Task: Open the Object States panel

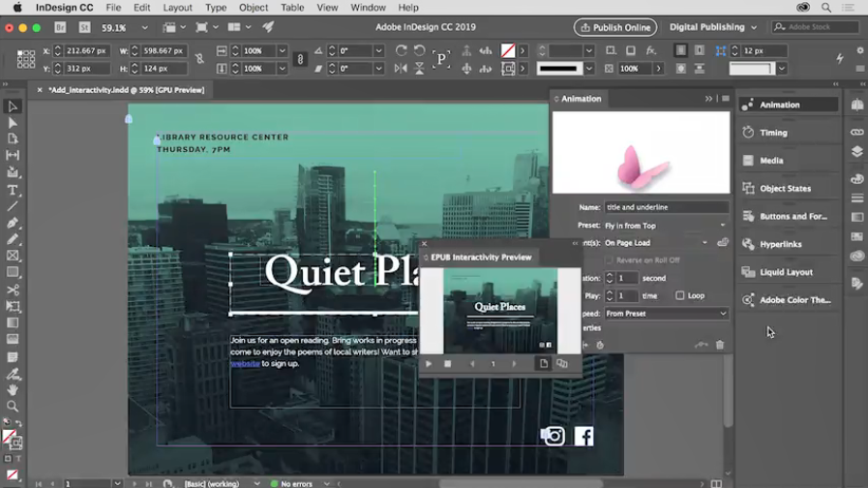Action: (785, 189)
